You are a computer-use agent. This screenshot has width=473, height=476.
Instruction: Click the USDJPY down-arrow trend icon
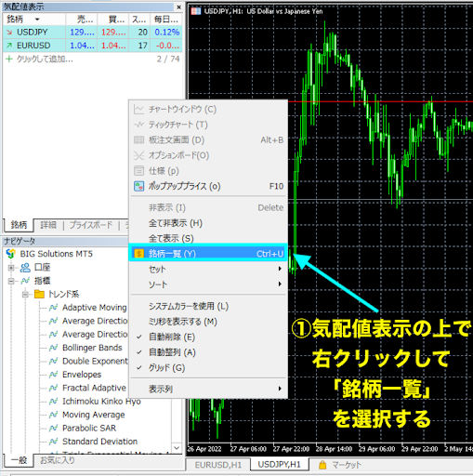click(x=9, y=33)
